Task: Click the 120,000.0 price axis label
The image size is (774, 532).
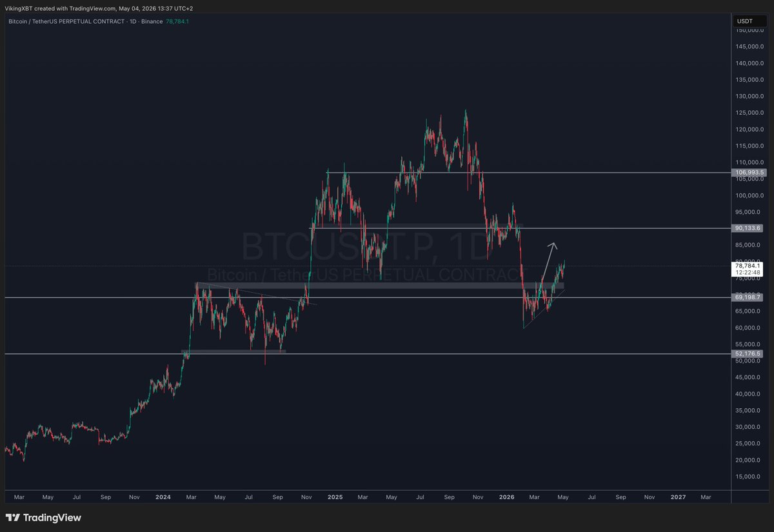Action: (750, 129)
